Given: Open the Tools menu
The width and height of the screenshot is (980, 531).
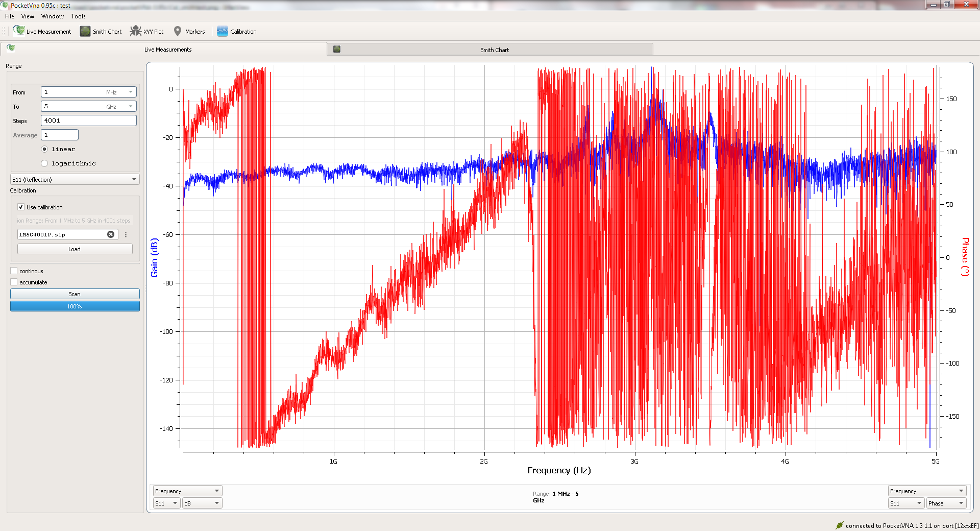Looking at the screenshot, I should point(78,16).
